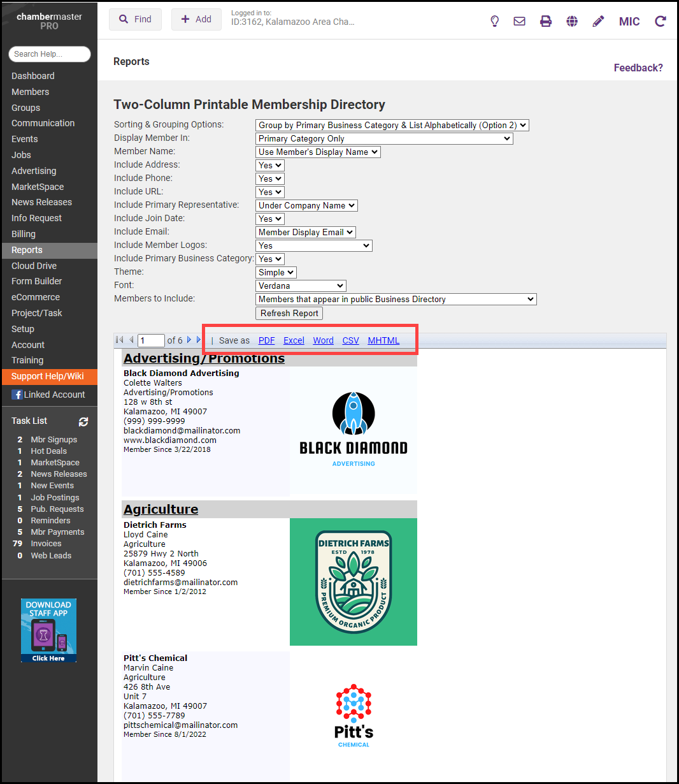The height and width of the screenshot is (784, 679).
Task: Open Include Join Date dropdown
Action: point(269,219)
